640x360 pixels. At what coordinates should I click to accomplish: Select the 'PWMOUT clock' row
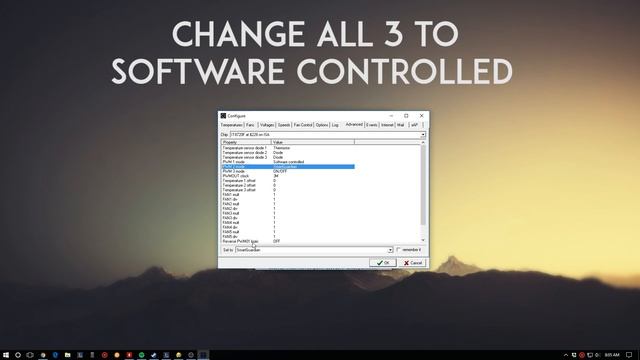coord(288,176)
